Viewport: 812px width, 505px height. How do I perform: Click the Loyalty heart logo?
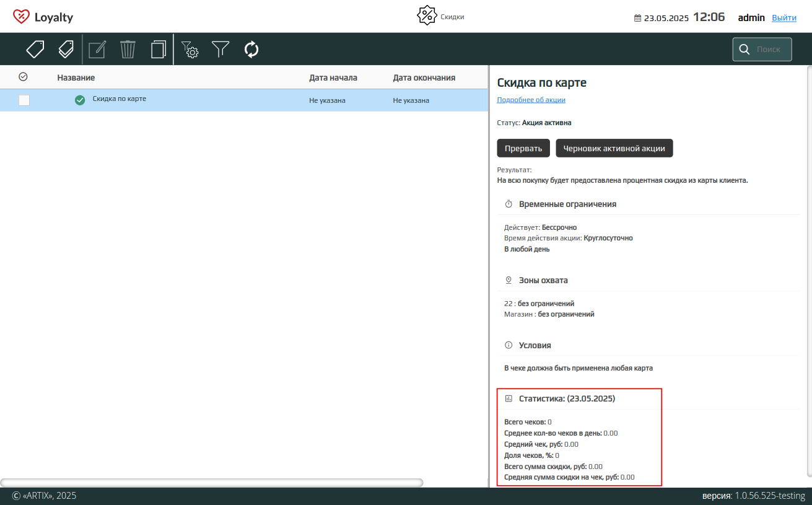click(x=21, y=17)
